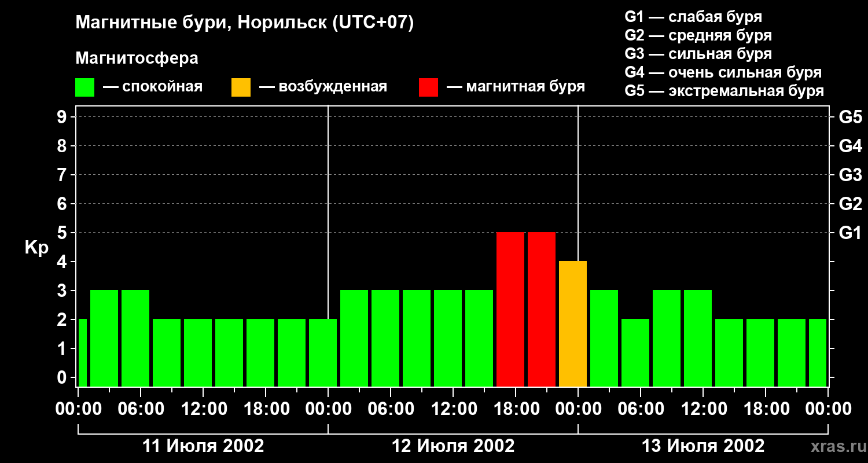
Task: Click the 'G5' label on the right axis
Action: pos(850,117)
